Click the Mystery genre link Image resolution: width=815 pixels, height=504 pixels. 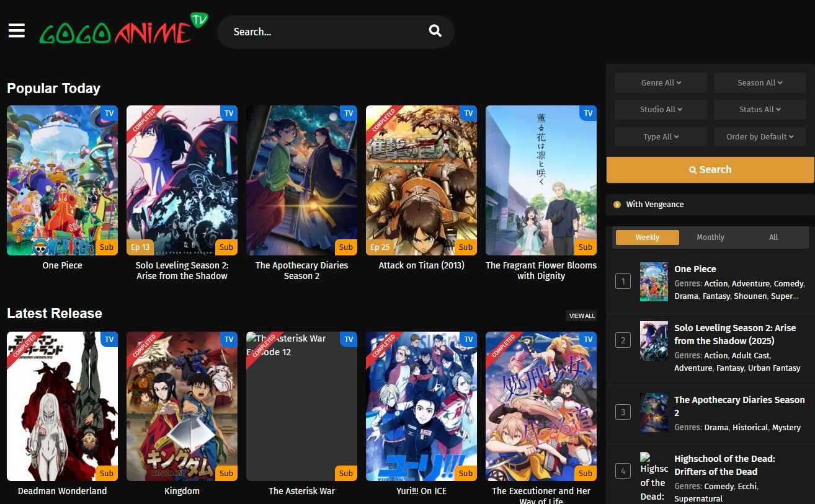[786, 428]
